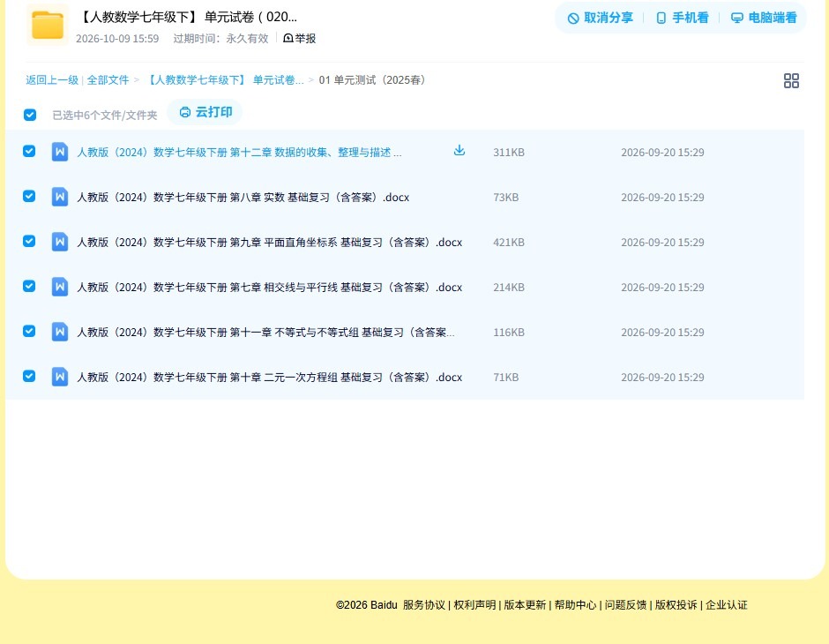Open 第七章 相交线与平行线 基础复习 docx
This screenshot has width=829, height=644.
click(270, 287)
